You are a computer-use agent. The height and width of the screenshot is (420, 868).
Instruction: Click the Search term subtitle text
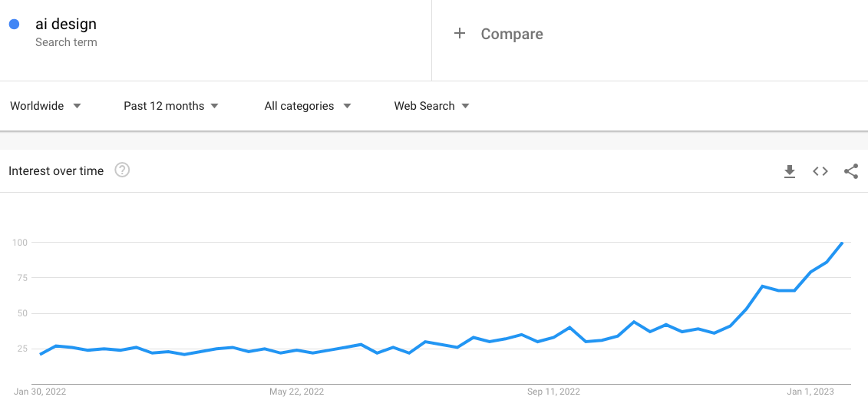(66, 42)
